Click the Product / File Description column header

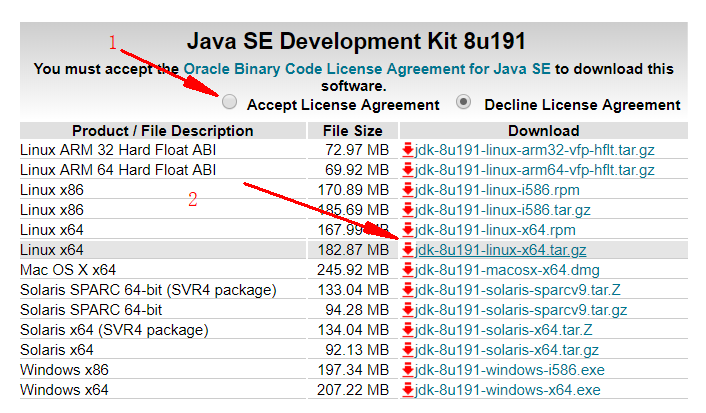(x=163, y=131)
